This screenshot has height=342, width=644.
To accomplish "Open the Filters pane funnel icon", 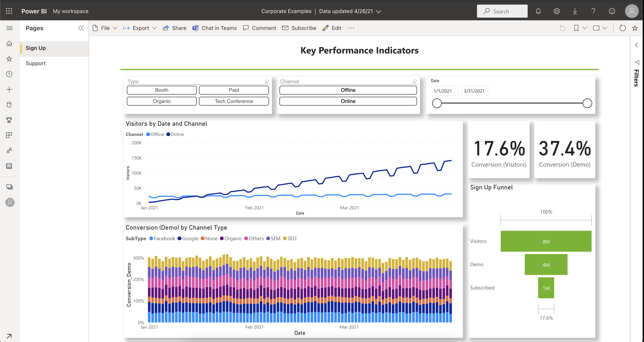I will point(637,62).
